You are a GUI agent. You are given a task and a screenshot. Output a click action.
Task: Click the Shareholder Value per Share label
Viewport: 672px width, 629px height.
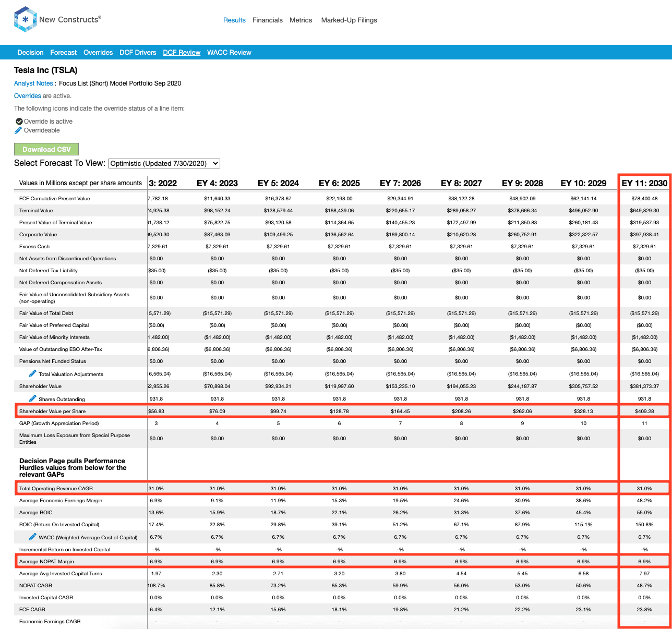pyautogui.click(x=53, y=411)
